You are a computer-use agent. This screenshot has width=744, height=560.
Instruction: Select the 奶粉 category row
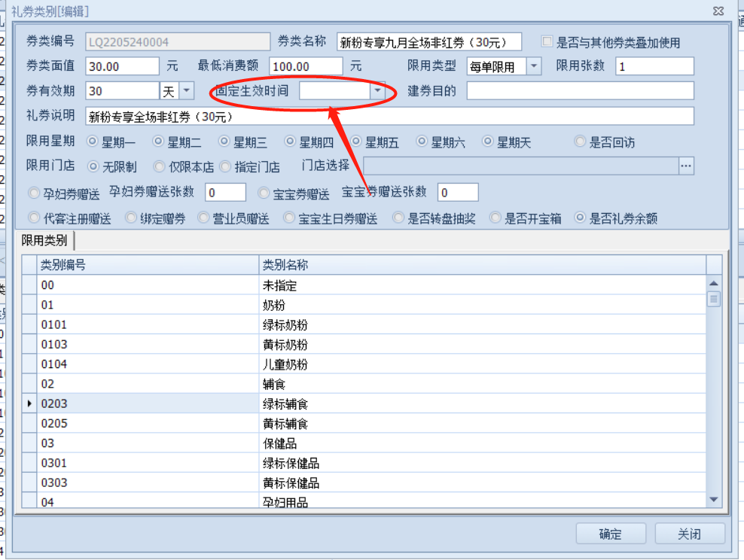[x=364, y=305]
